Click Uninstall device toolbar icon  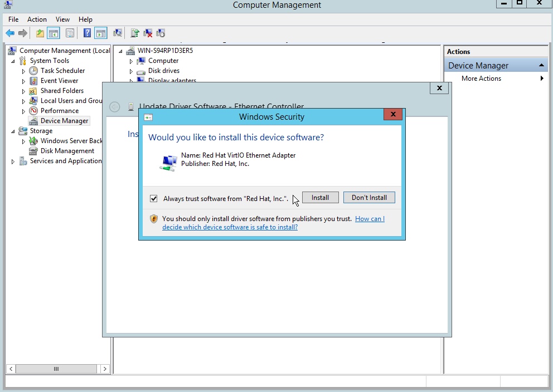pos(148,33)
